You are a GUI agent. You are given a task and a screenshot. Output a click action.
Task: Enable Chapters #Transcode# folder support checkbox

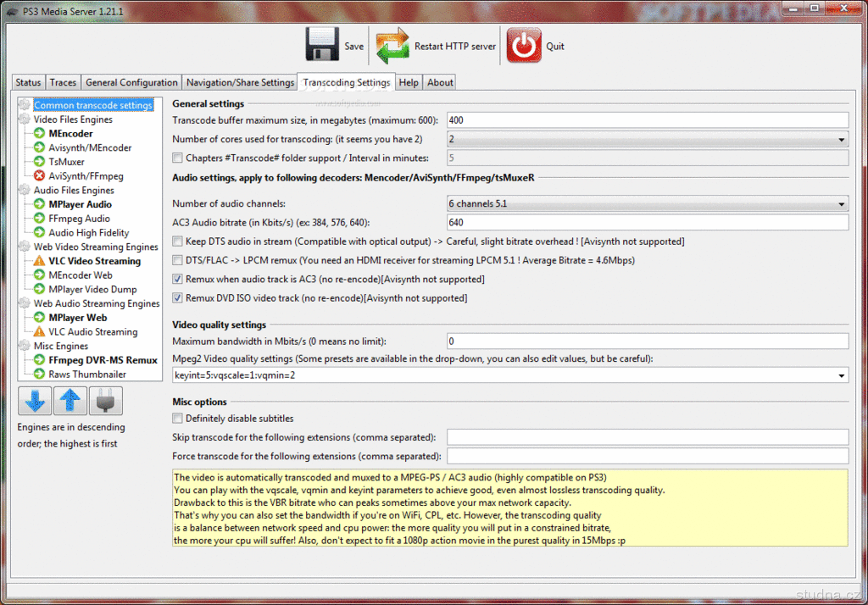tap(177, 158)
